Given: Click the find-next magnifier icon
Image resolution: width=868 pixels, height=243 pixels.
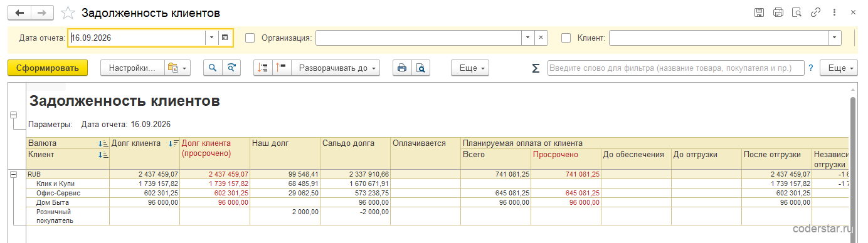Looking at the screenshot, I should (231, 68).
